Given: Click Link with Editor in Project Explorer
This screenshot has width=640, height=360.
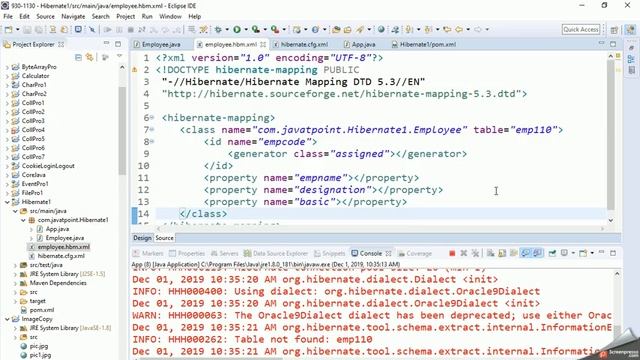Looking at the screenshot, I should [89, 58].
